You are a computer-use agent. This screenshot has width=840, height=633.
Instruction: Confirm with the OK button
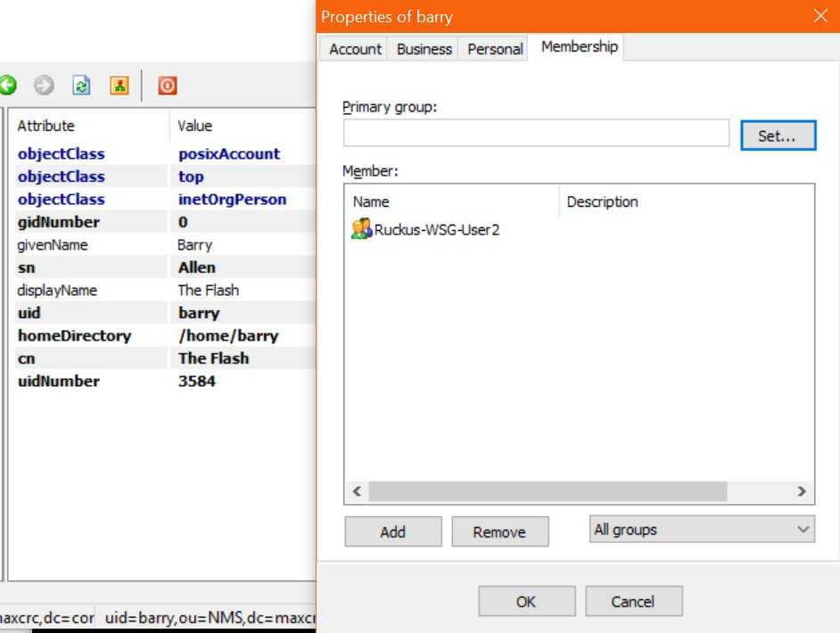tap(526, 602)
